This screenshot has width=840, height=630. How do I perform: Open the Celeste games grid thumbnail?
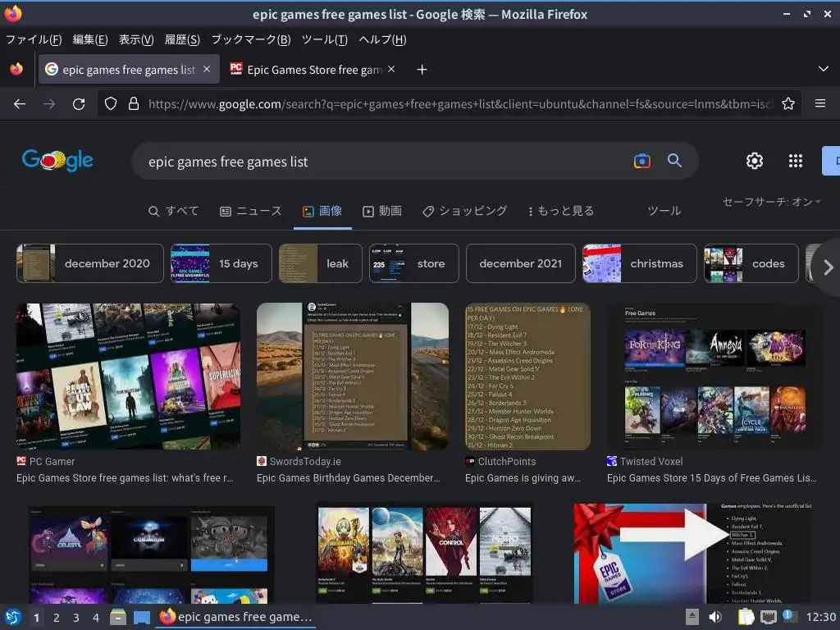point(151,554)
